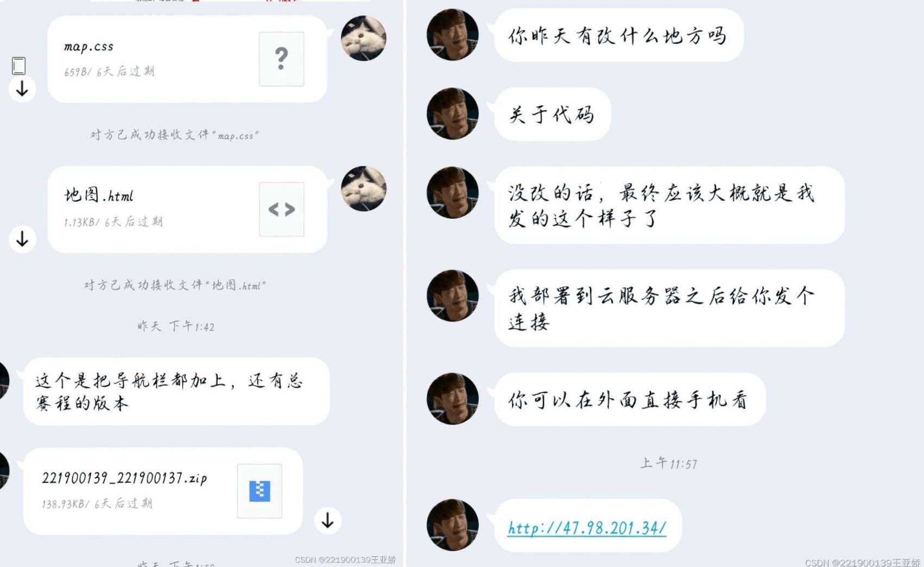This screenshot has height=567, width=924.
Task: Download 地图.html using the down arrow
Action: [x=22, y=239]
